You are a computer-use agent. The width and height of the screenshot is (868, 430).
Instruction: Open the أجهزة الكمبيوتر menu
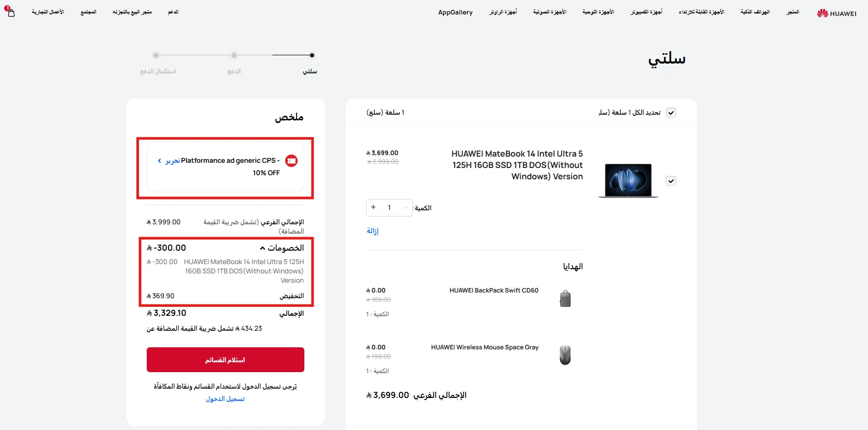646,12
